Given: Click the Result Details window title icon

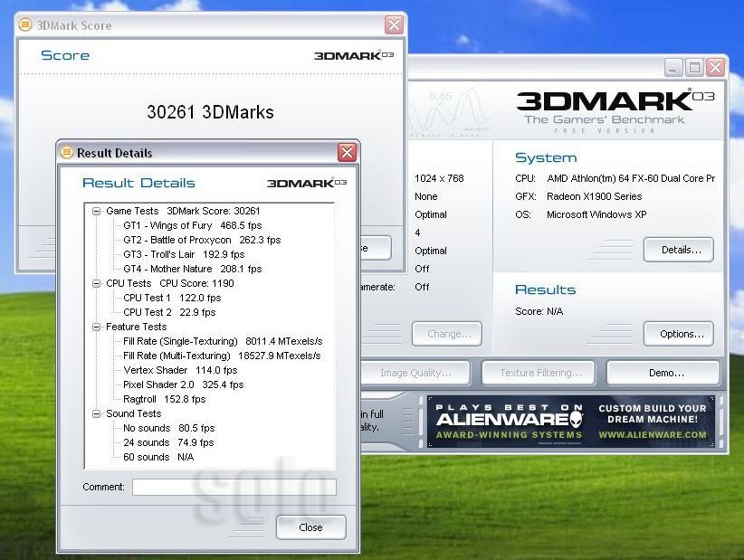Looking at the screenshot, I should point(66,152).
